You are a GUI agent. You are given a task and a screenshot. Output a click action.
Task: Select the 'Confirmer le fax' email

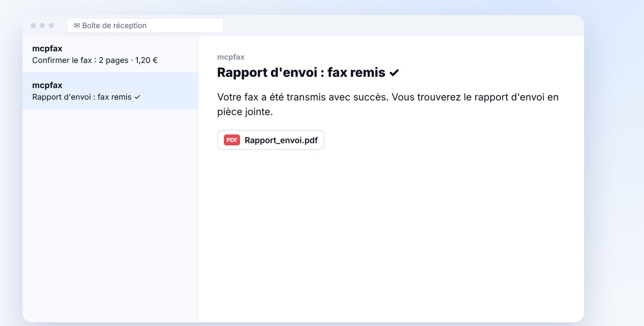click(x=110, y=54)
